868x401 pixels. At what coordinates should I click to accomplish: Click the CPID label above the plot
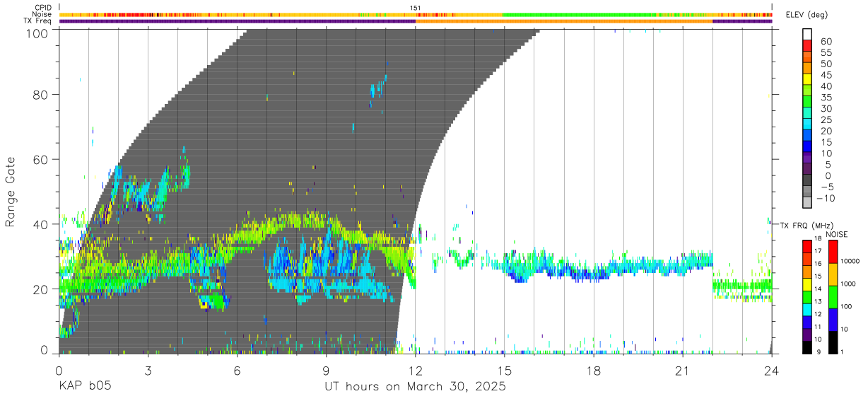click(x=44, y=7)
